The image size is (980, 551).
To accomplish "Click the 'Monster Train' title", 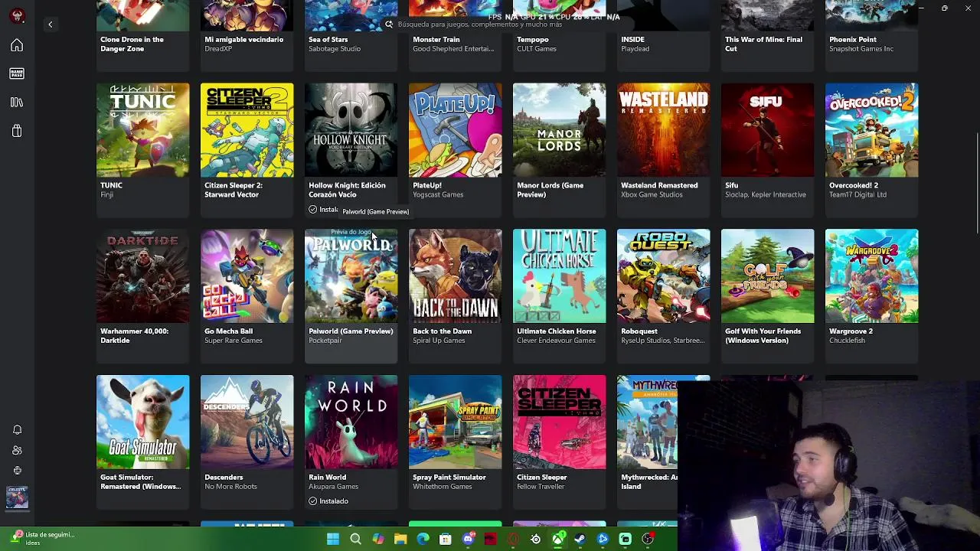I will (x=436, y=40).
